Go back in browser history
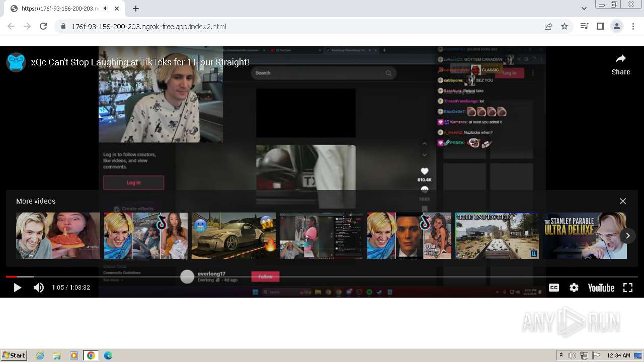 coord(11,26)
